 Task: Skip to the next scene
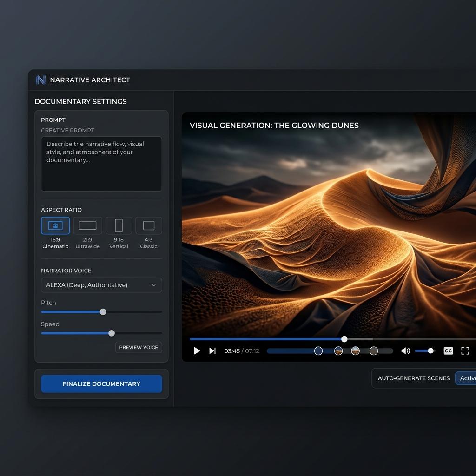tap(212, 351)
